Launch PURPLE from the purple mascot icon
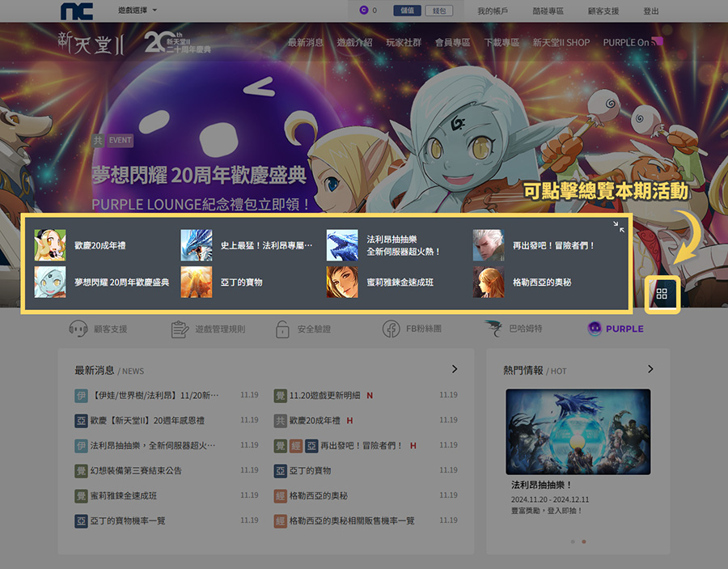 click(x=595, y=329)
